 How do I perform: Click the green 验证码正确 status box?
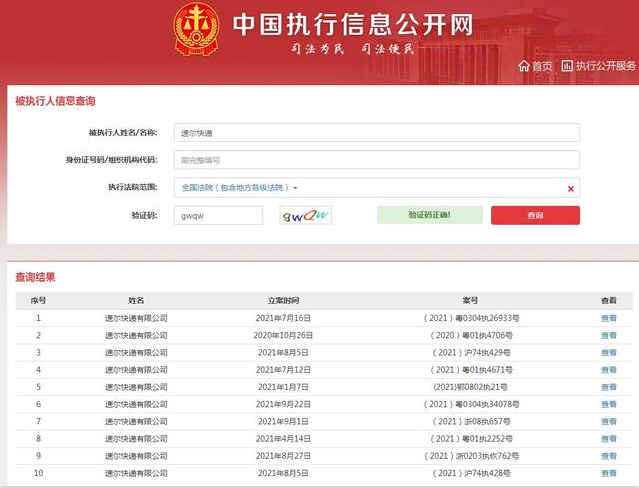coord(430,215)
